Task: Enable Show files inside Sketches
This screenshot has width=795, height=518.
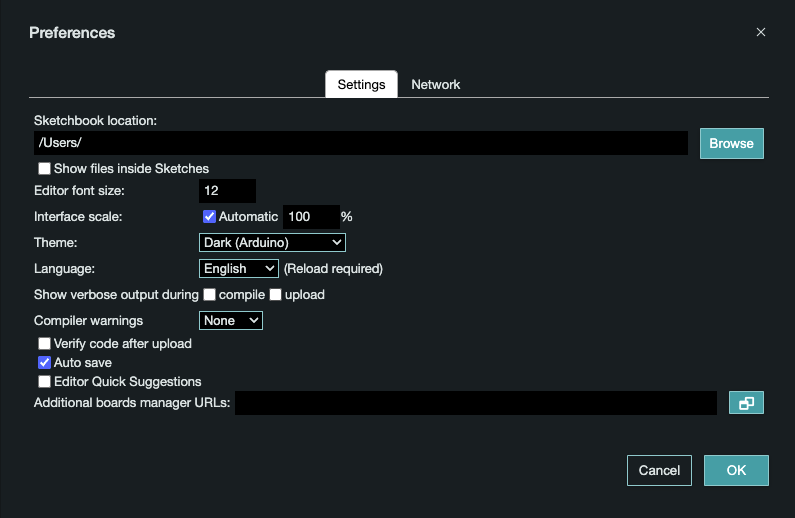Action: tap(45, 168)
